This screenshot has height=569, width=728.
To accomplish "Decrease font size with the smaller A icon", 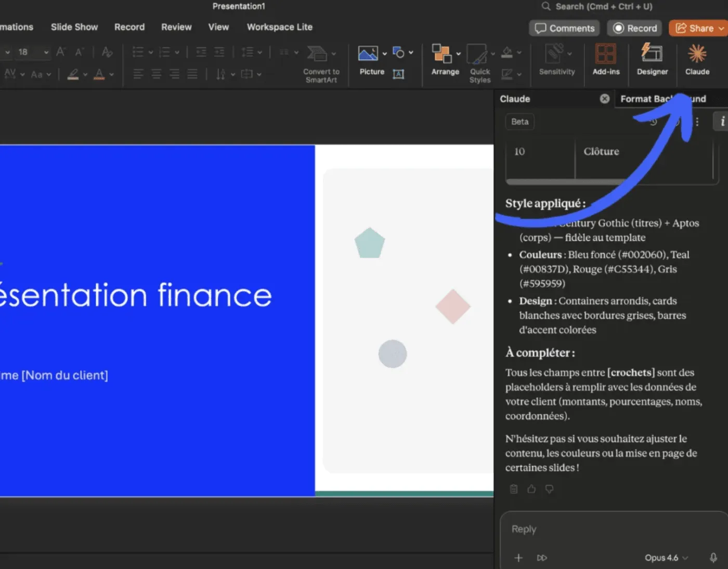I will click(79, 52).
